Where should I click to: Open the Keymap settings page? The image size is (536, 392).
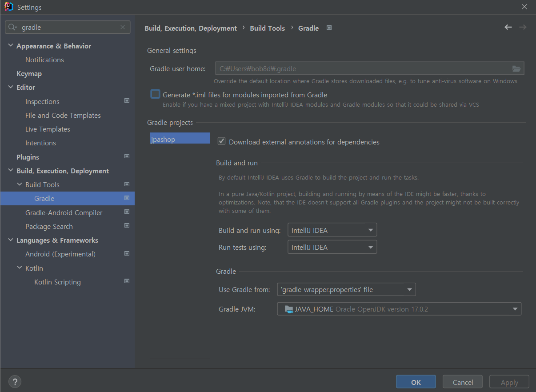tap(29, 73)
